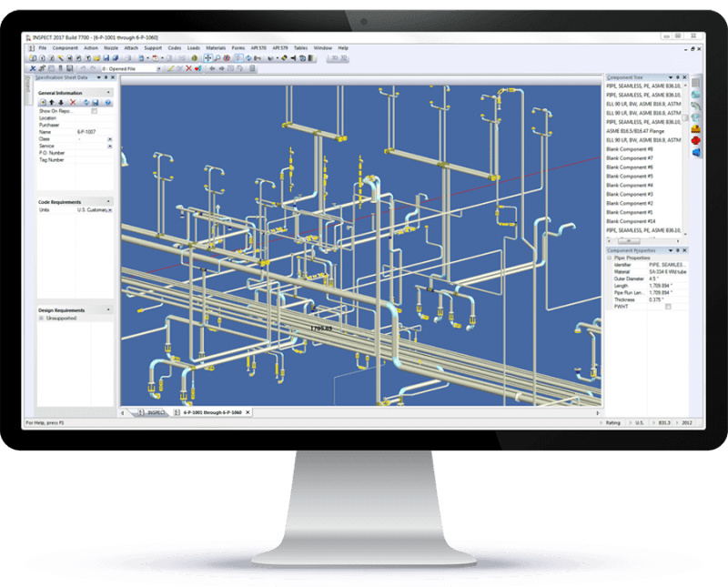This screenshot has height=587, width=728.
Task: Open the API 570 menu
Action: coord(258,48)
